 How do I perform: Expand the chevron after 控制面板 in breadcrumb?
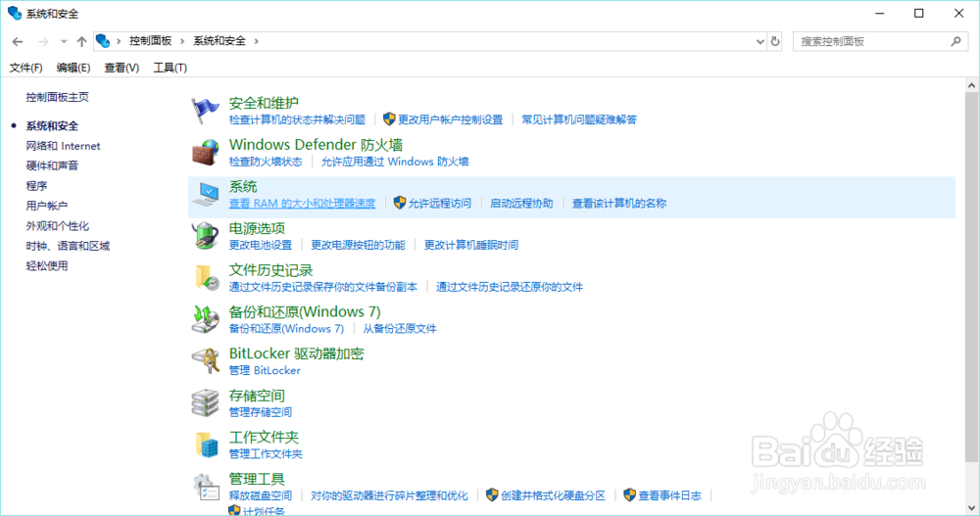[182, 41]
